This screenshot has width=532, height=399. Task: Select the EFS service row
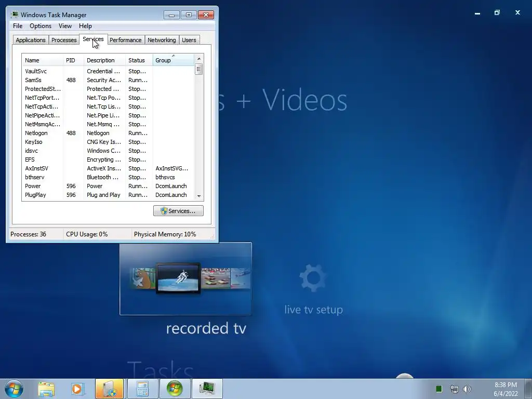click(x=108, y=159)
